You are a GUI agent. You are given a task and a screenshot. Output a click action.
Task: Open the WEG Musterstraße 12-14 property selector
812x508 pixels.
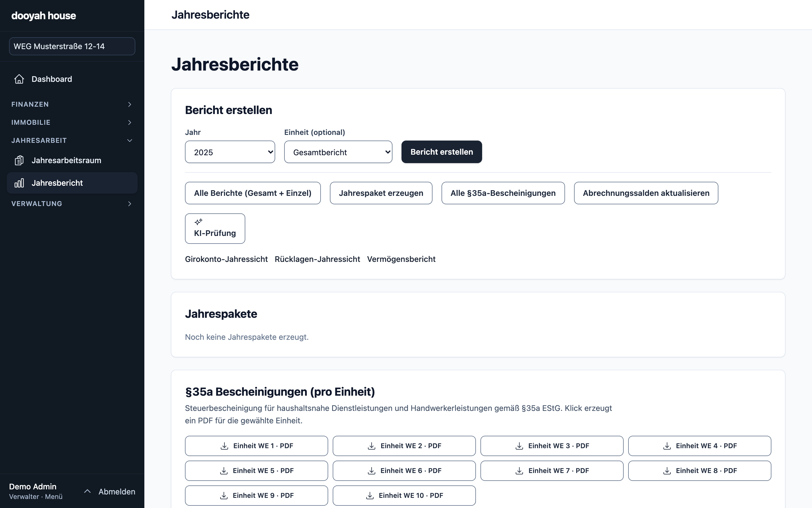click(72, 46)
